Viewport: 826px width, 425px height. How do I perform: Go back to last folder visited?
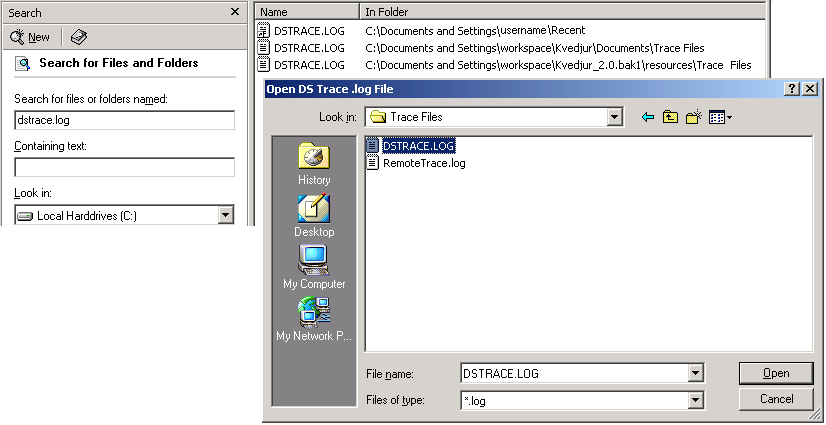647,117
